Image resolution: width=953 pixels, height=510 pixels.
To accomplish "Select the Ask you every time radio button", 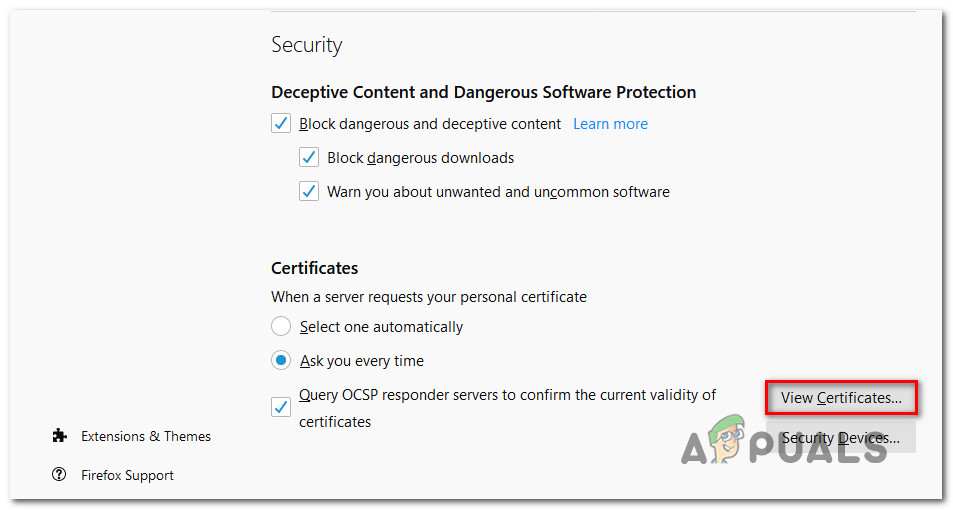I will tap(281, 361).
